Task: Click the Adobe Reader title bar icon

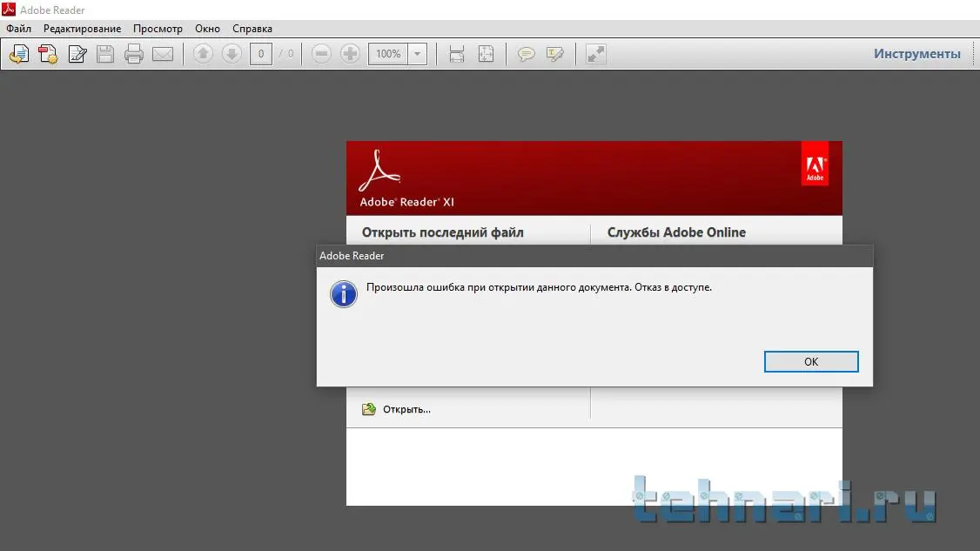Action: click(8, 10)
